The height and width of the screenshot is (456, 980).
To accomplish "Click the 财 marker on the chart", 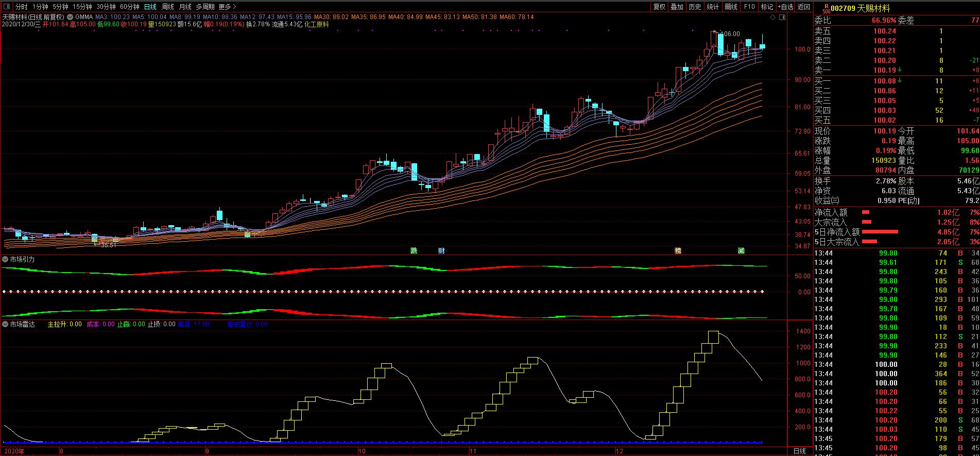I will [x=441, y=251].
